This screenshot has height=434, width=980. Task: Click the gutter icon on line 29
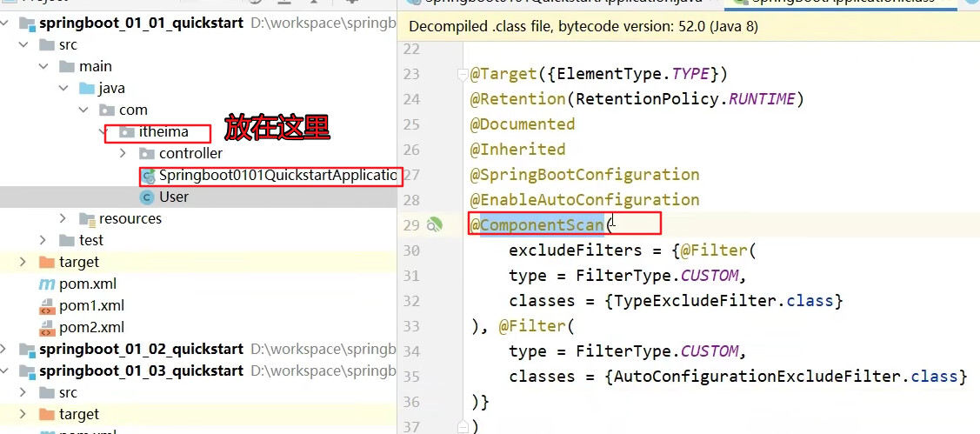435,225
